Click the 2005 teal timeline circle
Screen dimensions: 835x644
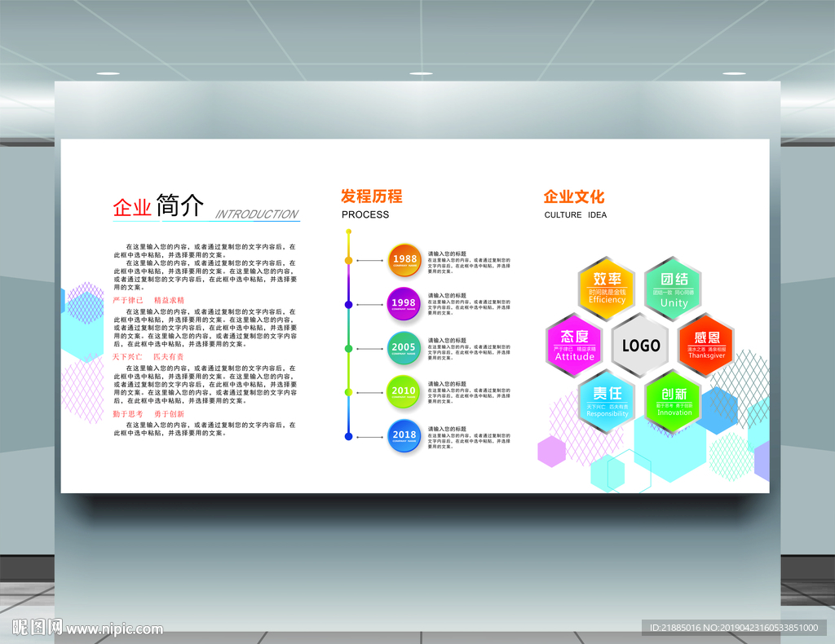403,348
